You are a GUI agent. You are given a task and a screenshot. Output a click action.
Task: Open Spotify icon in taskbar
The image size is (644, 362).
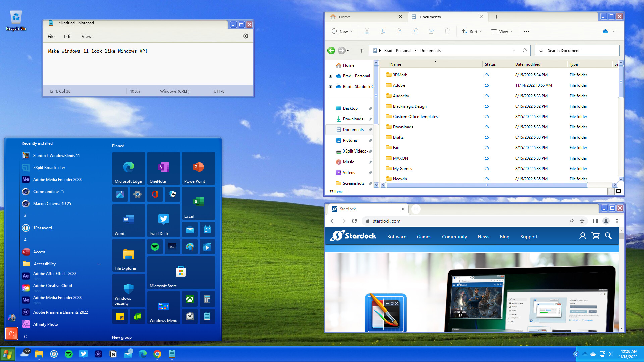68,354
